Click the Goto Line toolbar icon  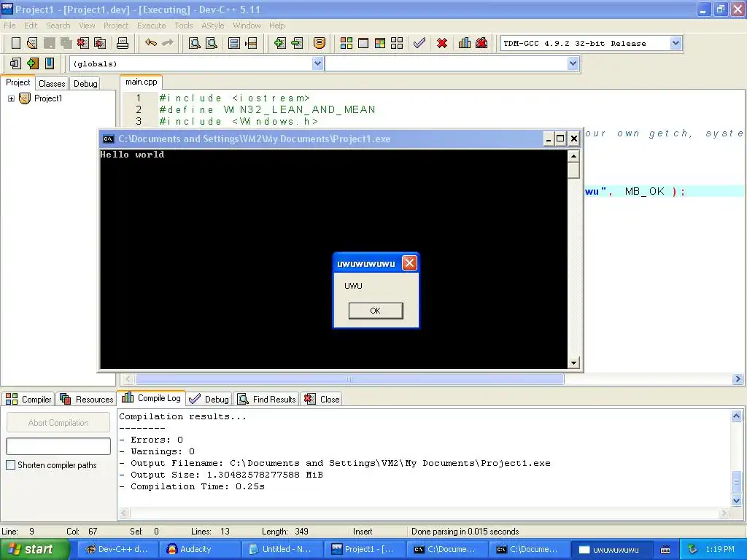[x=251, y=43]
